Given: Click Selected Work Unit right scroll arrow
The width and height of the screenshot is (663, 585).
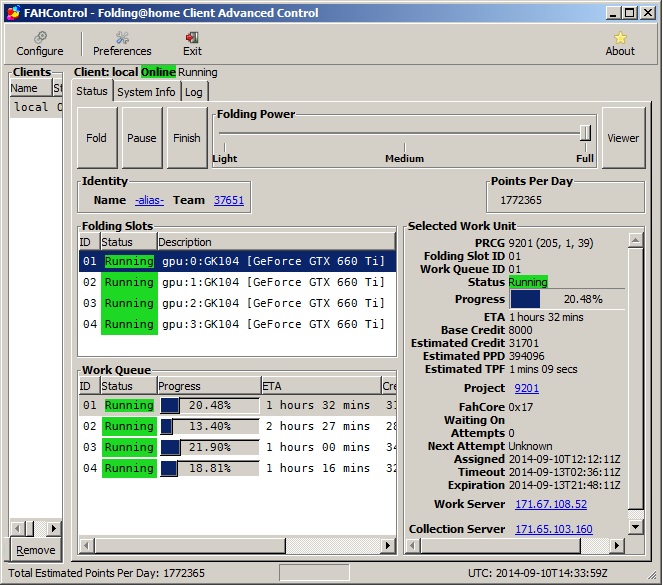Looking at the screenshot, I should [x=617, y=545].
